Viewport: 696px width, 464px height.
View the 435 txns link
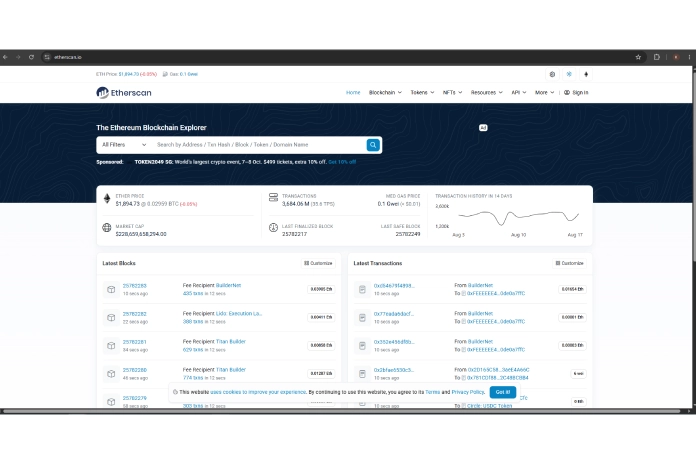coord(193,293)
